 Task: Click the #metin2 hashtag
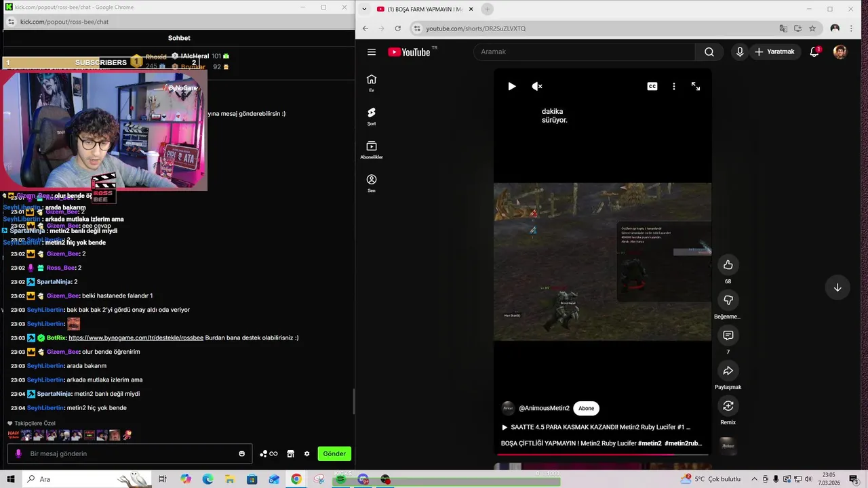[x=650, y=443]
